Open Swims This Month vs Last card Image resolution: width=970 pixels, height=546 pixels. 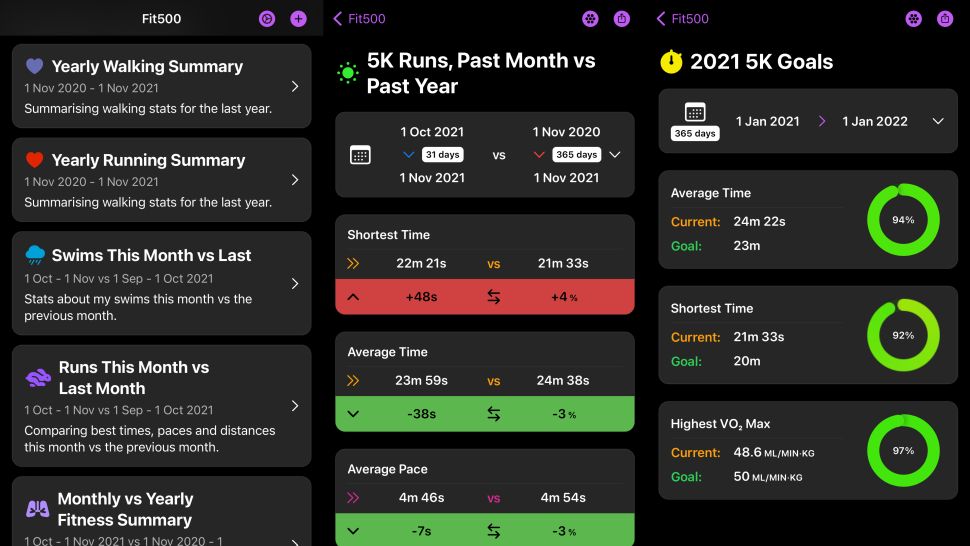point(161,283)
